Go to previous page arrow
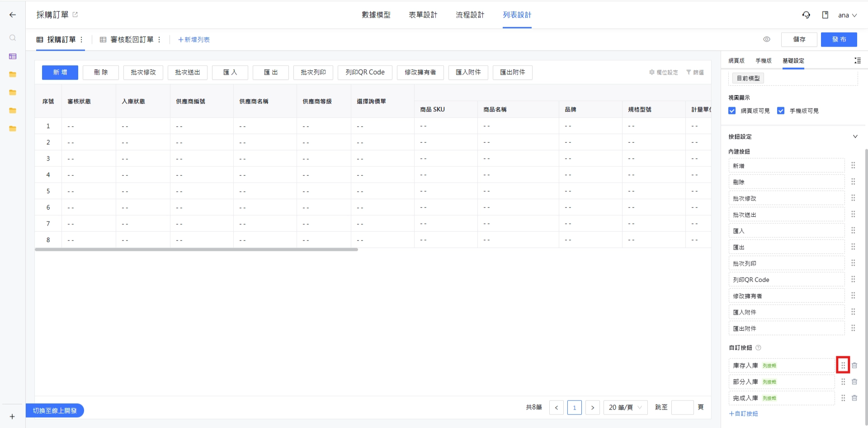The width and height of the screenshot is (868, 428). [557, 408]
